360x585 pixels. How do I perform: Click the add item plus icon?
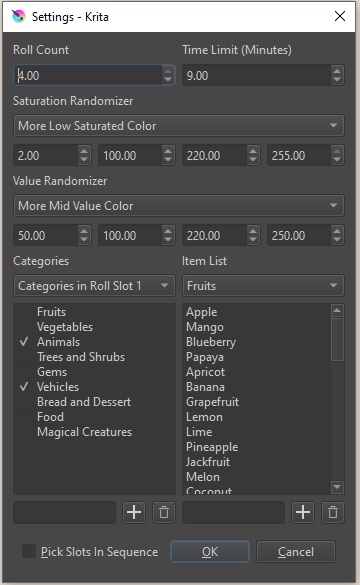point(303,512)
